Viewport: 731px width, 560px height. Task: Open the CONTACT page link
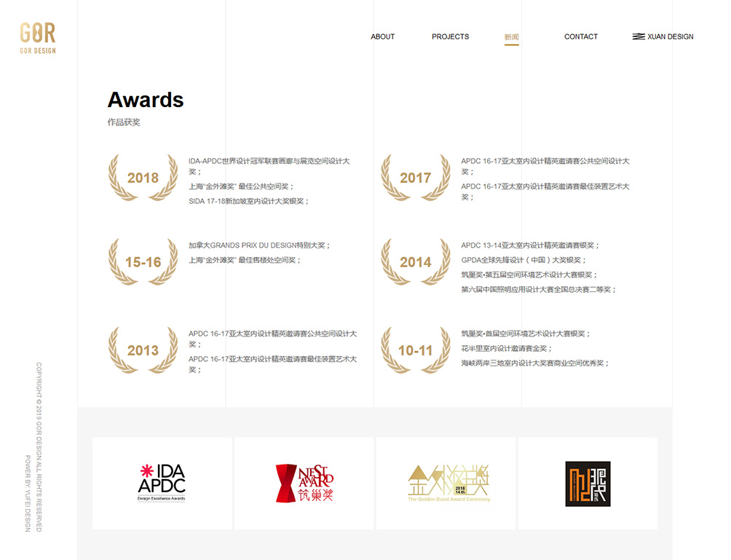click(580, 36)
